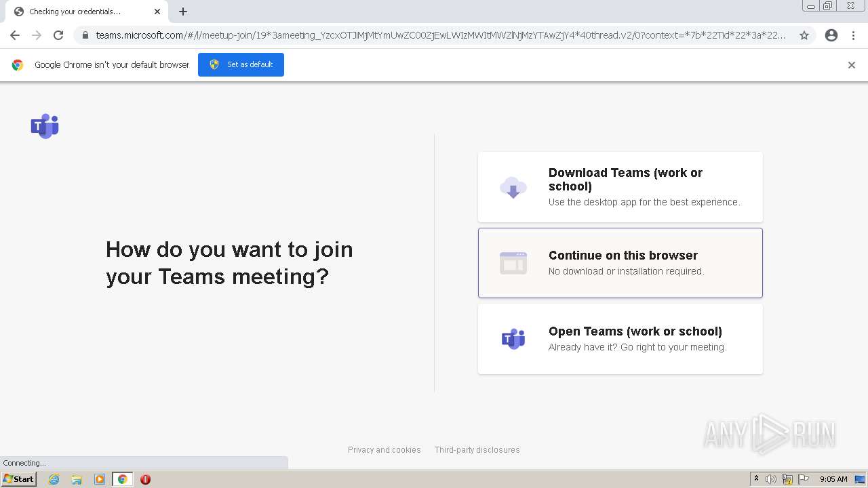This screenshot has height=488, width=868.
Task: Choose Open Teams (work or school)
Action: coord(620,339)
